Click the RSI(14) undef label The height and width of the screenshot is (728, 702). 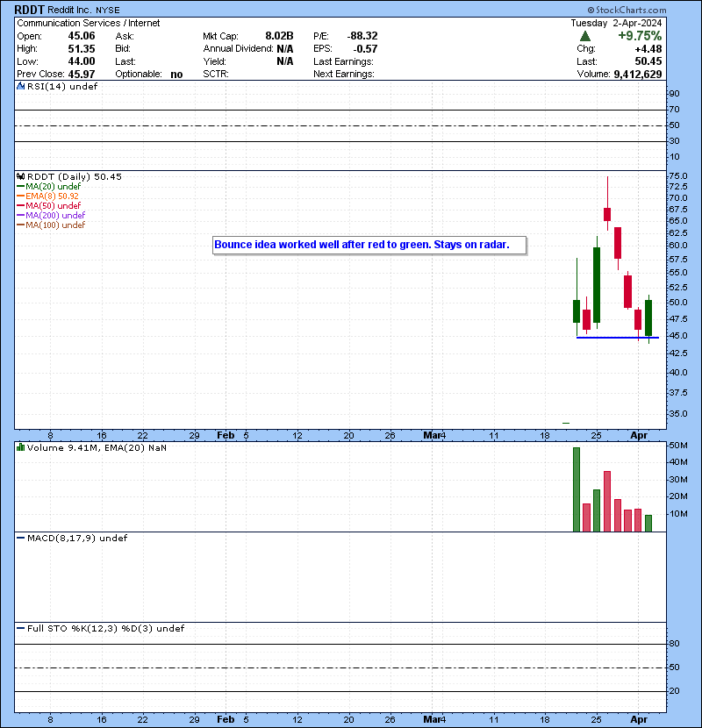62,86
